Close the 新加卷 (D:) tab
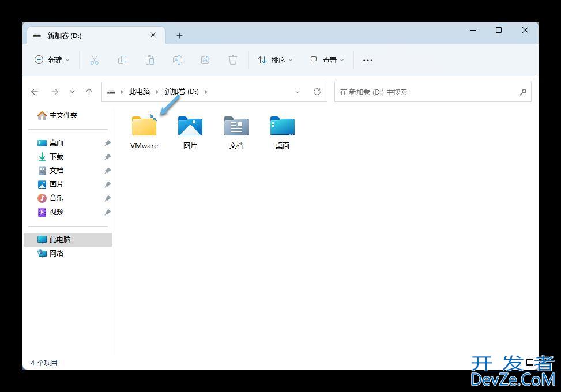The image size is (561, 392). 153,35
